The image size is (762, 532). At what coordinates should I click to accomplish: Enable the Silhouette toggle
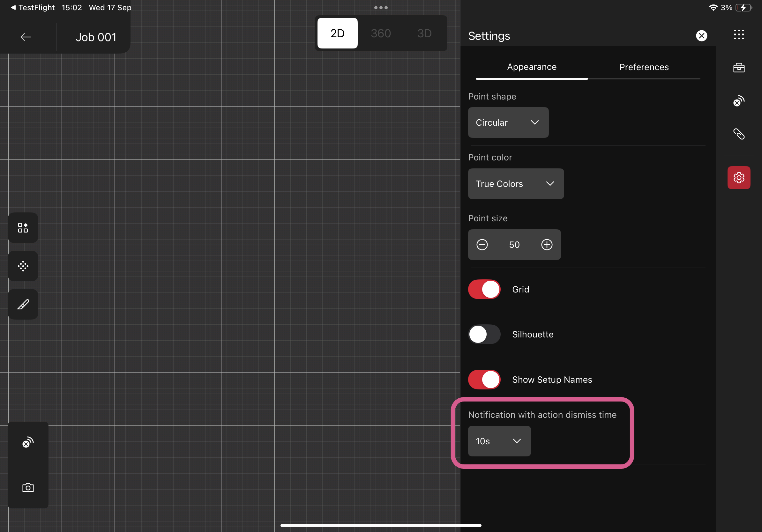484,334
